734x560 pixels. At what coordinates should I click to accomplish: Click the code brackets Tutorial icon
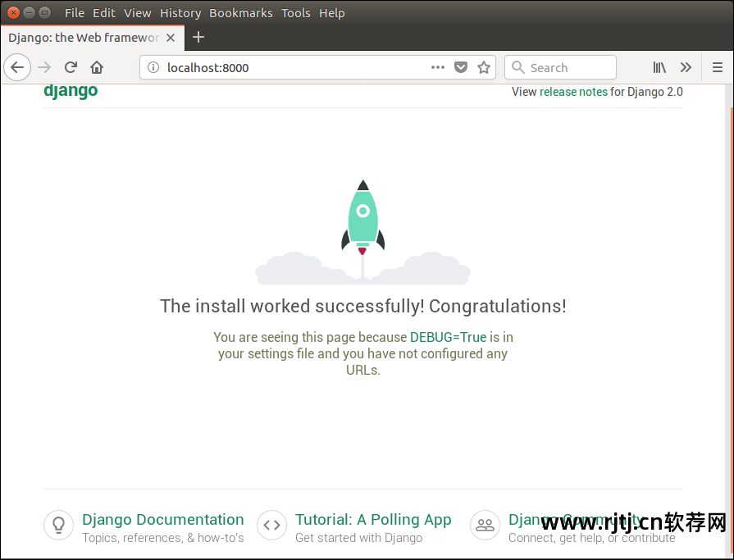(271, 525)
